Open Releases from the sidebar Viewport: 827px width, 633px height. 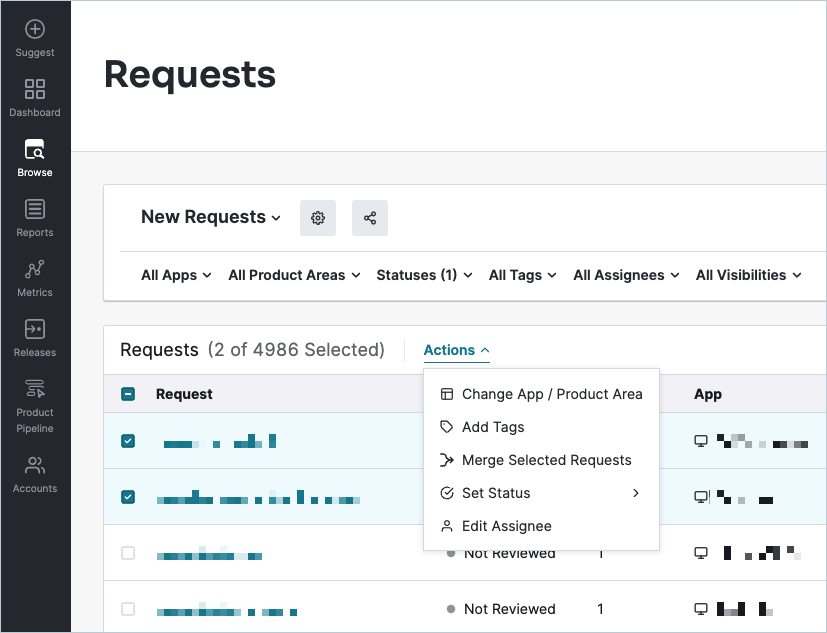pyautogui.click(x=35, y=338)
